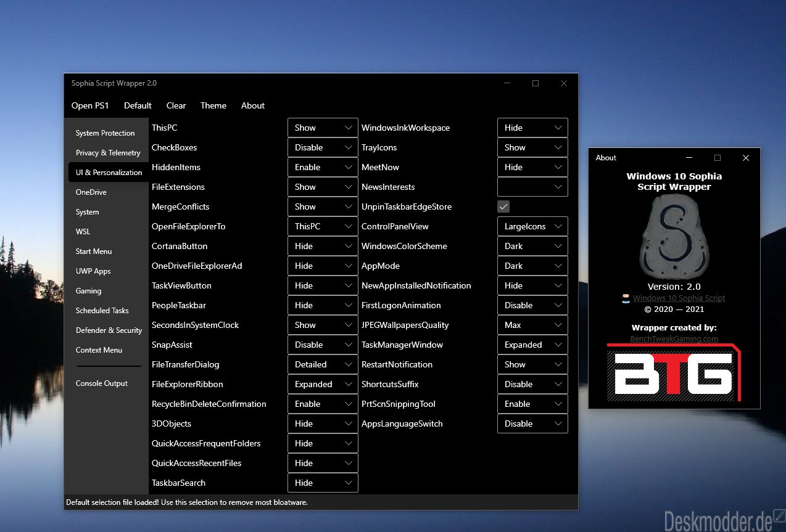Toggle the UnpinTaskbarEdgeStore checkbox

[x=503, y=207]
